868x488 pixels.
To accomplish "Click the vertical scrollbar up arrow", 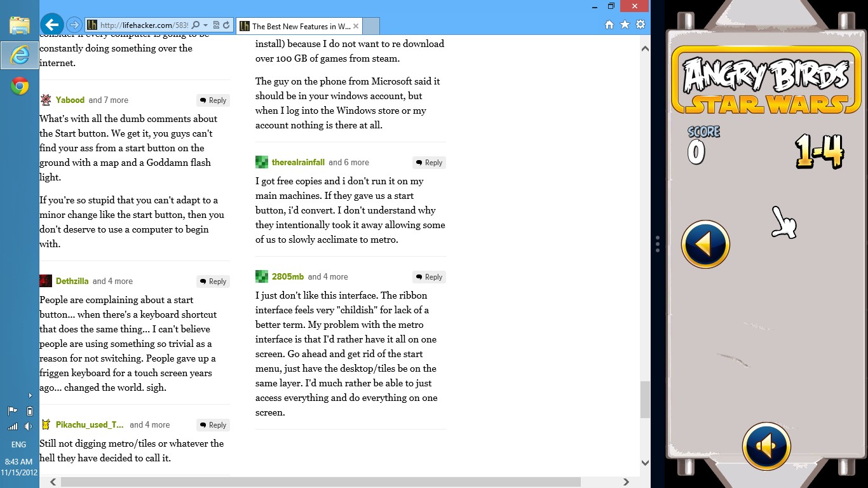I will click(x=645, y=48).
